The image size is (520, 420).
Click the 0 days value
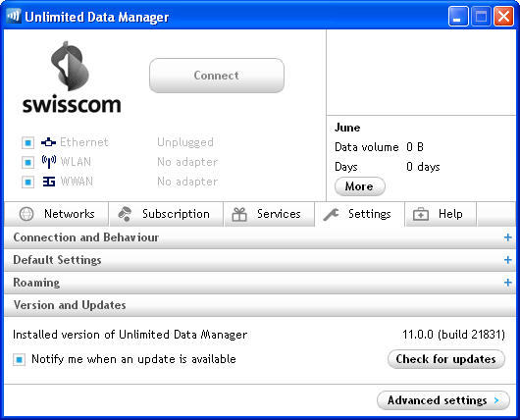[423, 167]
